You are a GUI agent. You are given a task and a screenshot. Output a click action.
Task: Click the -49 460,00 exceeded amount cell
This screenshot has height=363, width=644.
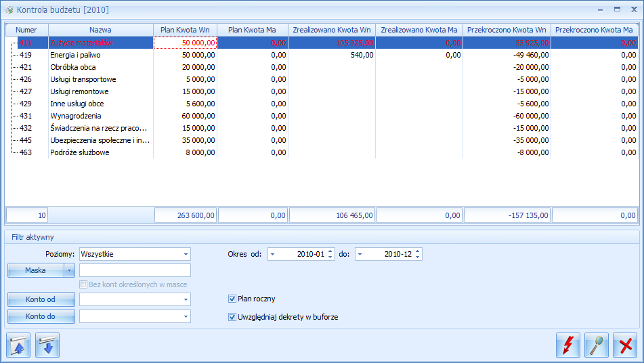tap(507, 55)
